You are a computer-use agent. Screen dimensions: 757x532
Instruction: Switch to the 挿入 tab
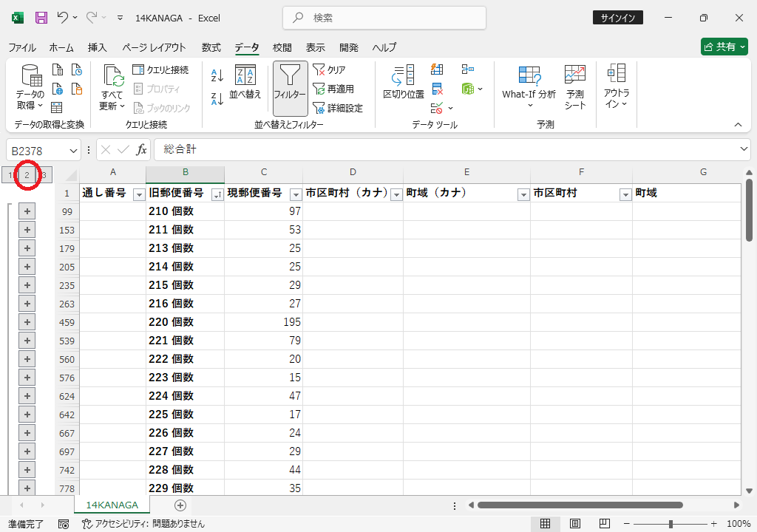click(x=97, y=47)
